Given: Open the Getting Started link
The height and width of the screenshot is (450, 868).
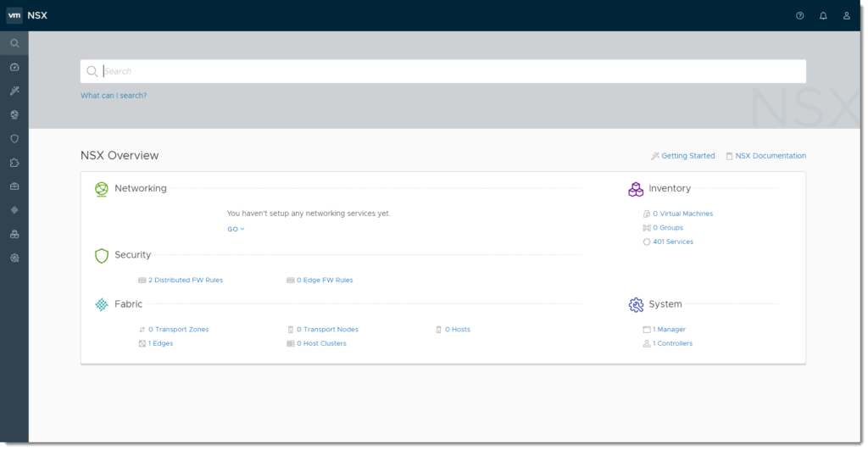Looking at the screenshot, I should click(688, 156).
